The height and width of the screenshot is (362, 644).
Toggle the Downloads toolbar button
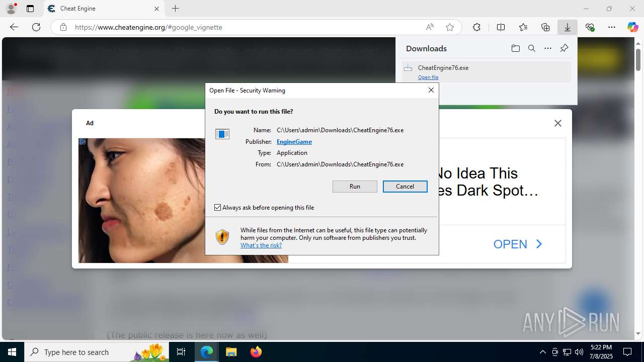568,27
